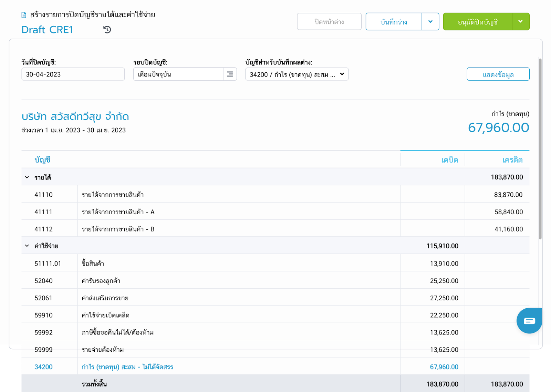Click the list icon in closing period field
Image resolution: width=551 pixels, height=392 pixels.
tap(230, 74)
